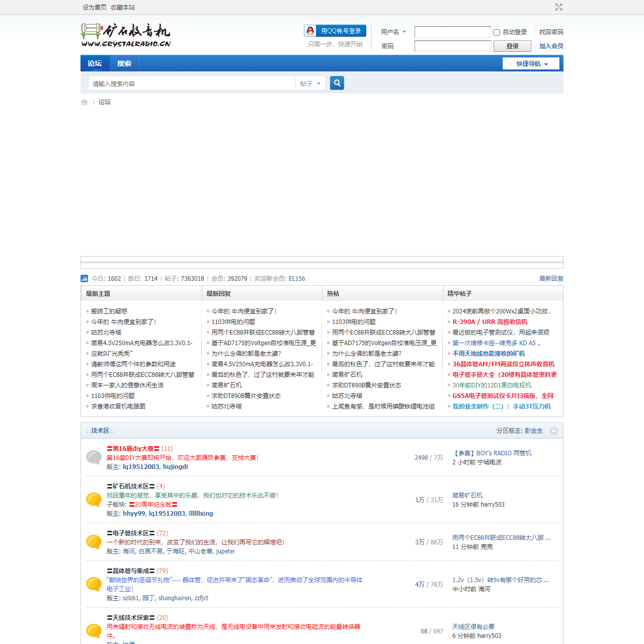Select the 论坛 navigation tab
The height and width of the screenshot is (644, 644).
point(95,64)
